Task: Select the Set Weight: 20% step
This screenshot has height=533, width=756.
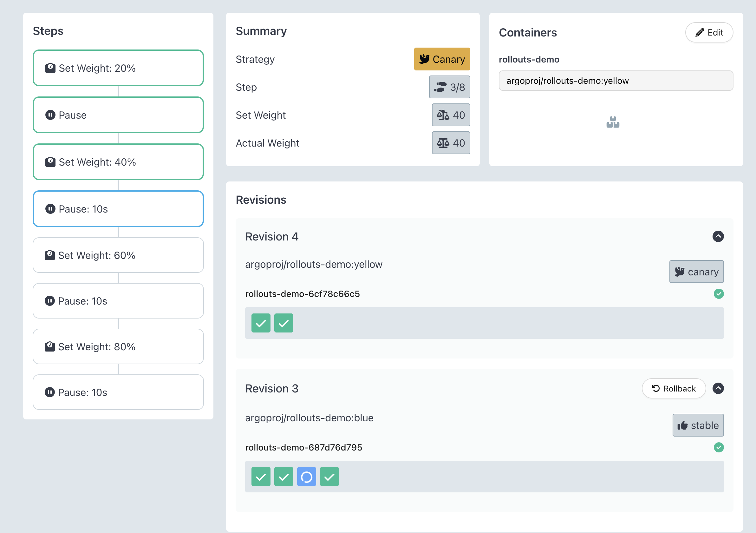Action: (118, 68)
